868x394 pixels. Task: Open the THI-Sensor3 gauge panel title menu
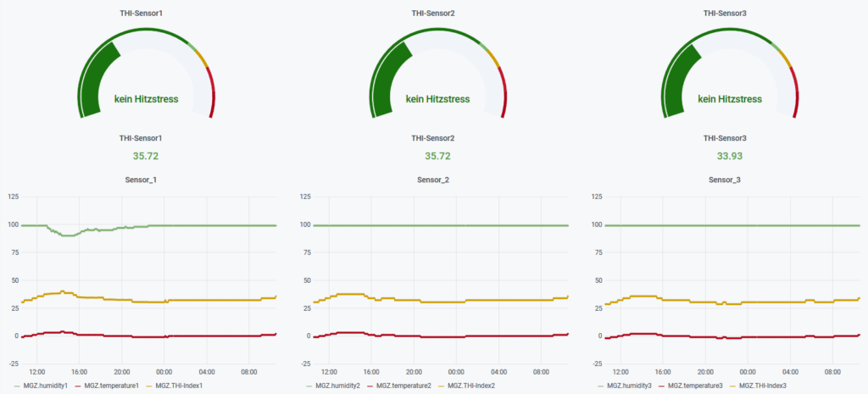pyautogui.click(x=726, y=14)
